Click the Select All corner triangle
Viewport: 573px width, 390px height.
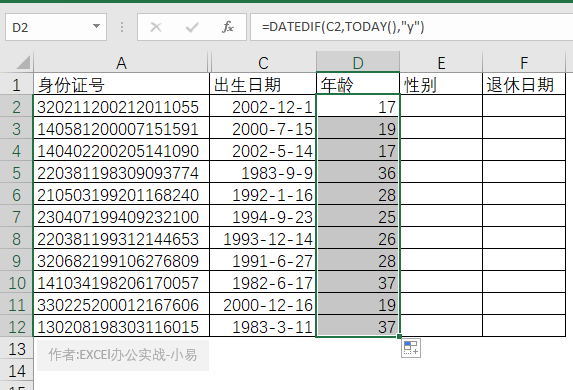click(x=23, y=63)
